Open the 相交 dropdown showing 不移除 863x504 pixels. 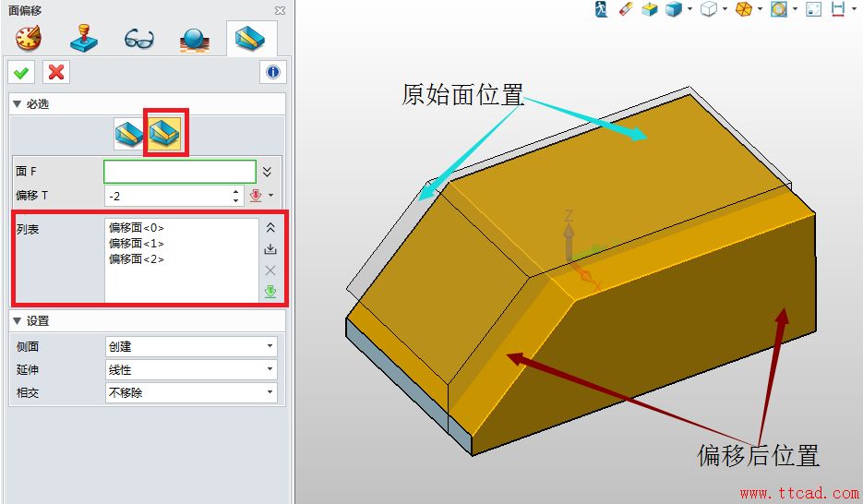(x=191, y=393)
